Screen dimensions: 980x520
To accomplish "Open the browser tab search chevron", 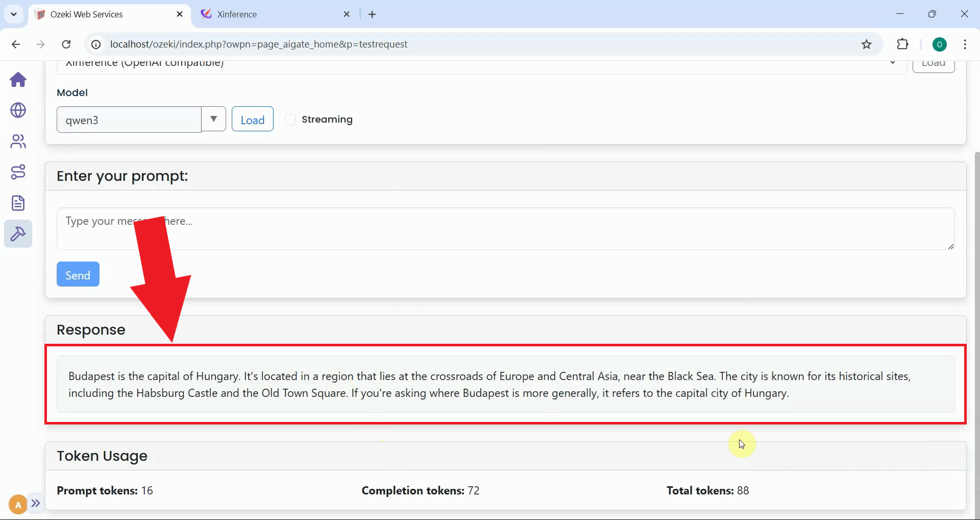I will (x=14, y=14).
